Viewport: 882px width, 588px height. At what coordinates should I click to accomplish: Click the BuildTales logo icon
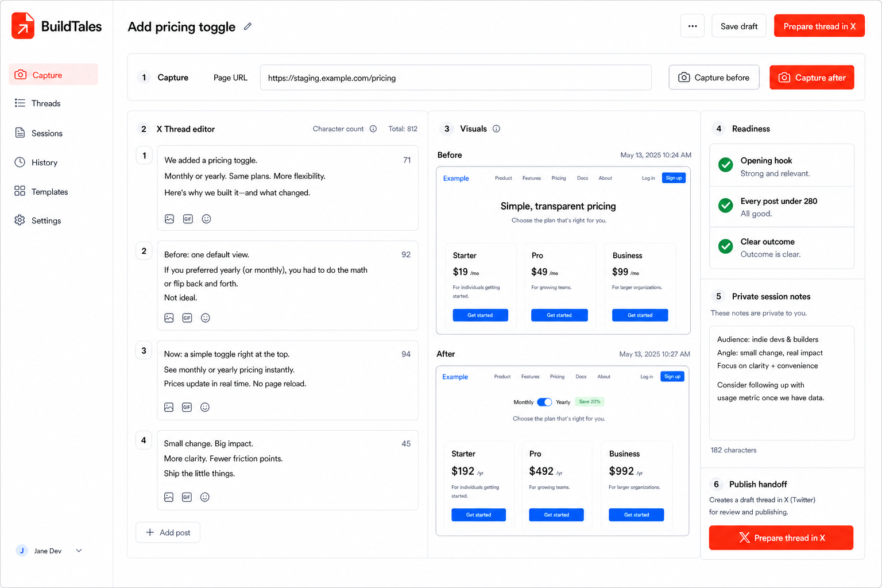[x=23, y=26]
